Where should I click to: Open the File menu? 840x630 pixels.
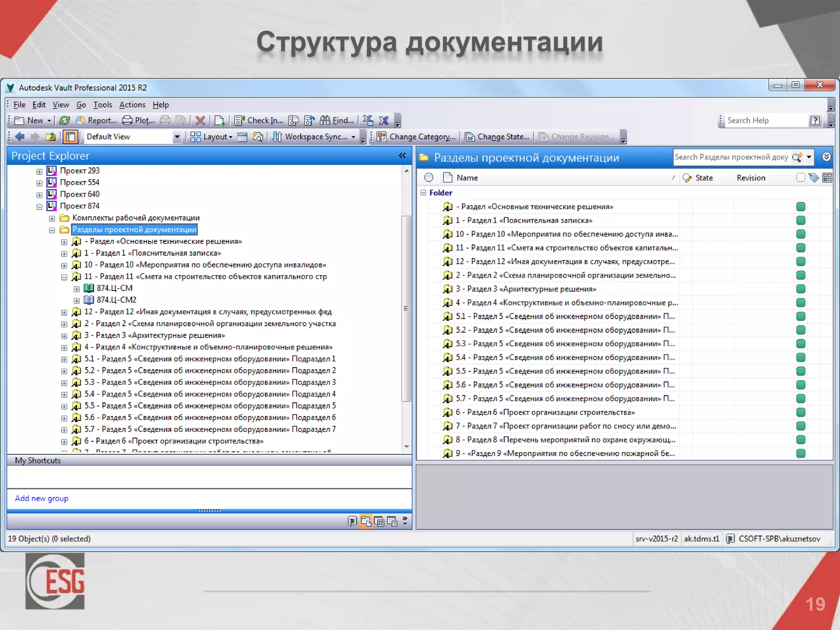click(x=19, y=105)
